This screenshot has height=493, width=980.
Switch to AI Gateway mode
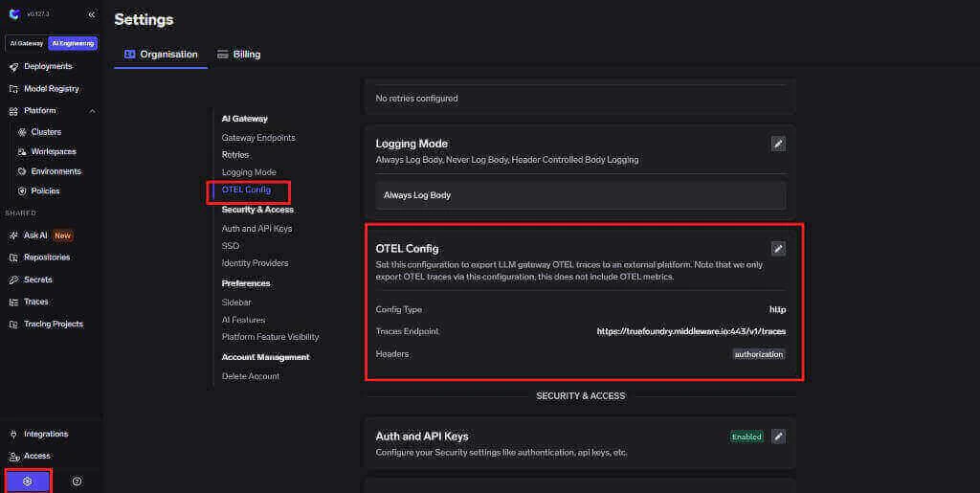[27, 43]
